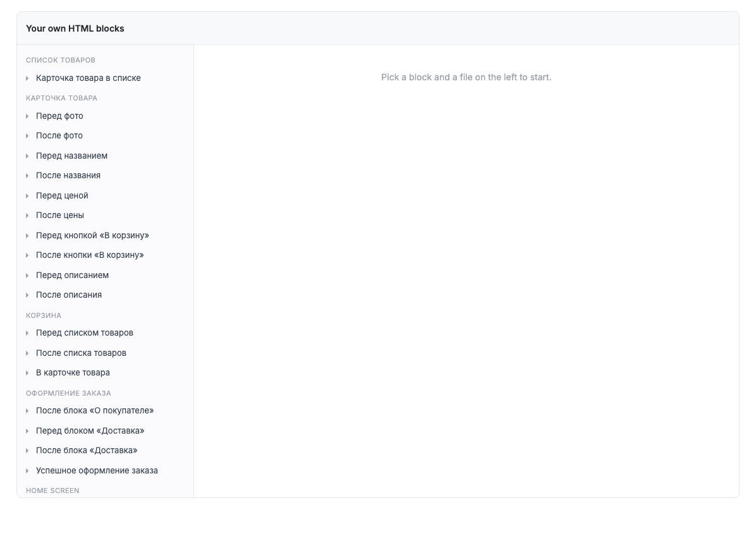Select Перед списком товаров in Корзина
Image resolution: width=756 pixels, height=536 pixels.
click(x=84, y=333)
